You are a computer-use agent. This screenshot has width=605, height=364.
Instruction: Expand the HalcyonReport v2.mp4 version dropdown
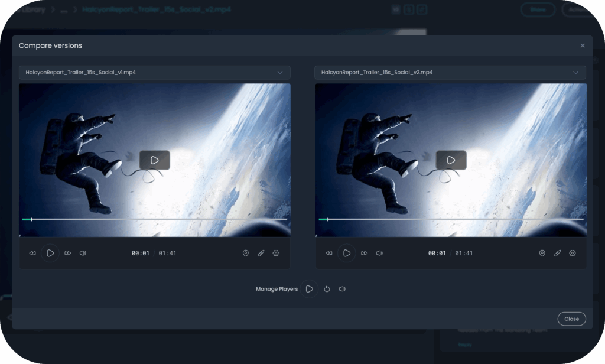(450, 73)
